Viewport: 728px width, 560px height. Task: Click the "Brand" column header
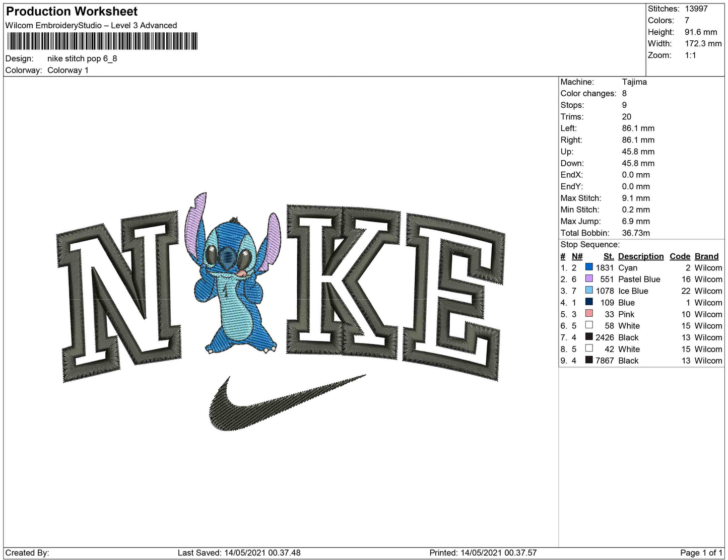point(706,256)
